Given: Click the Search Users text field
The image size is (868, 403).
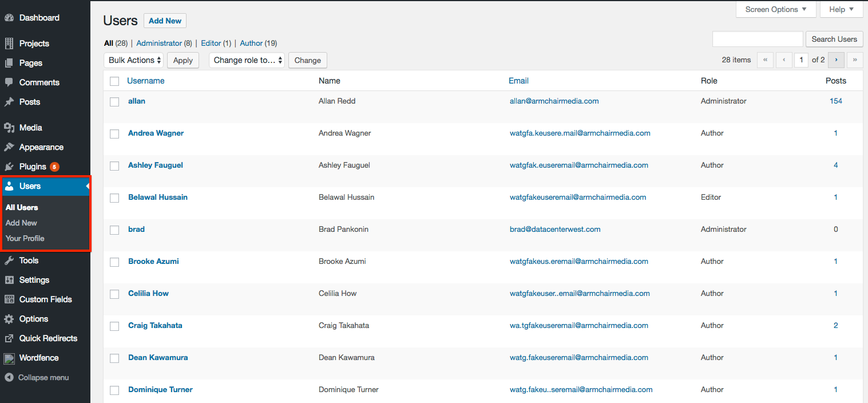Looking at the screenshot, I should point(758,39).
